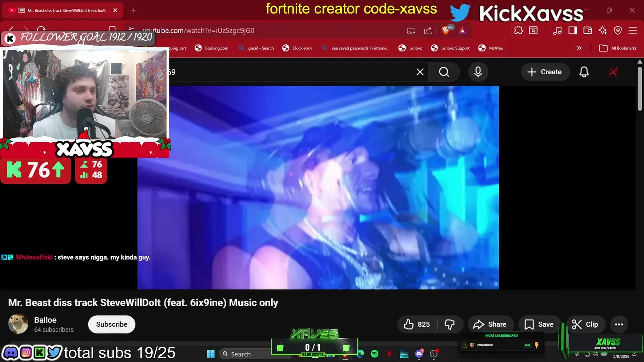Click the install/cast page icon in the address bar
Viewport: 644px width, 362px height.
pos(411,31)
